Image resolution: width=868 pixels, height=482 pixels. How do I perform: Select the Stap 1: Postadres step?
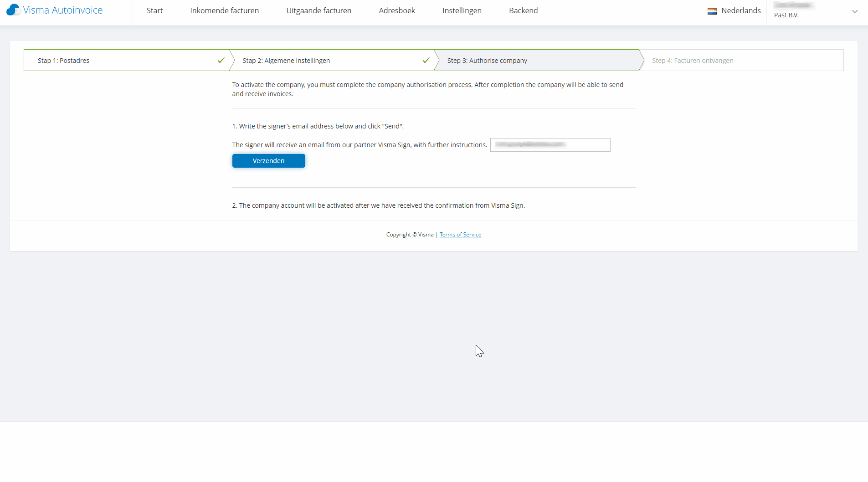pyautogui.click(x=127, y=60)
